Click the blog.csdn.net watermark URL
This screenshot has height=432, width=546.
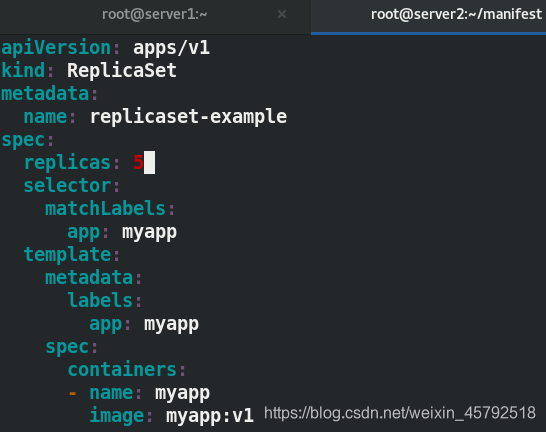click(400, 413)
